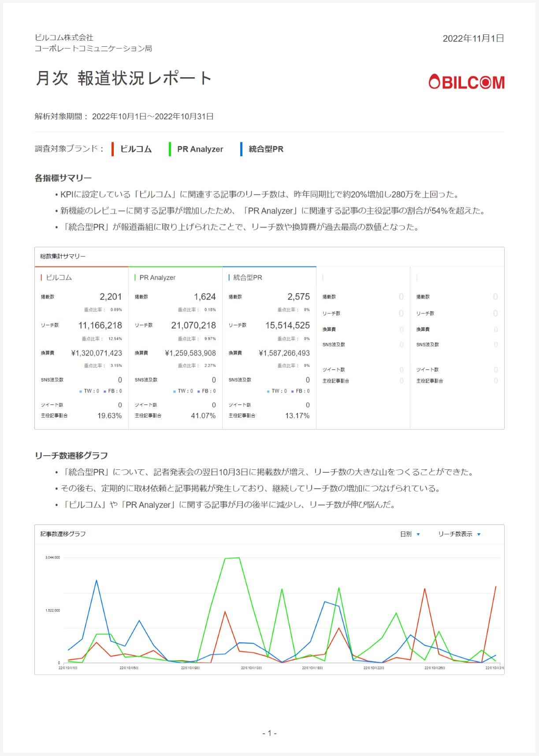Click the analysis period 2022年10月1日～2022年10月31日
Viewport: 539px width, 756px height.
point(153,116)
